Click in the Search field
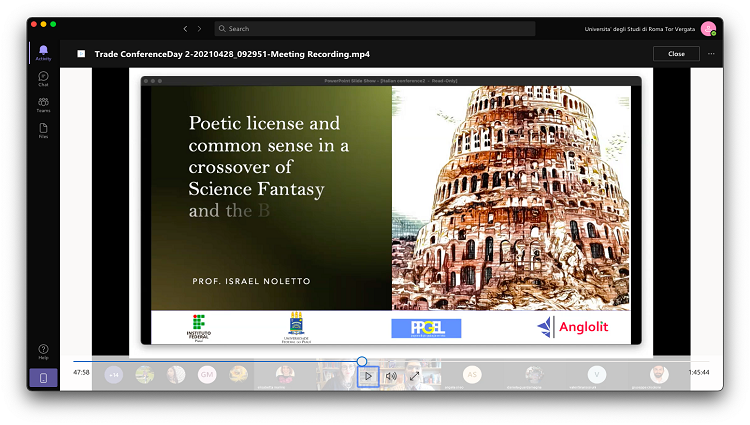This screenshot has width=750, height=425. point(375,29)
